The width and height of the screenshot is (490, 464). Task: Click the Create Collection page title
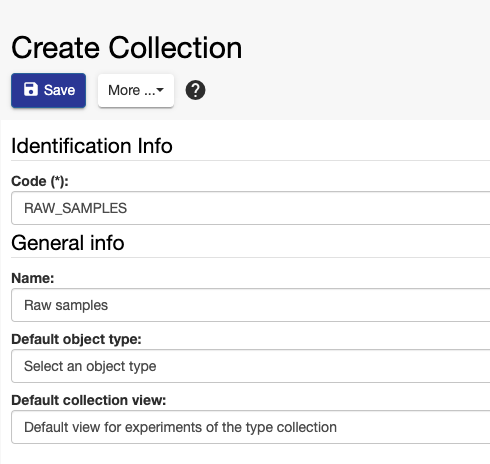tap(127, 48)
